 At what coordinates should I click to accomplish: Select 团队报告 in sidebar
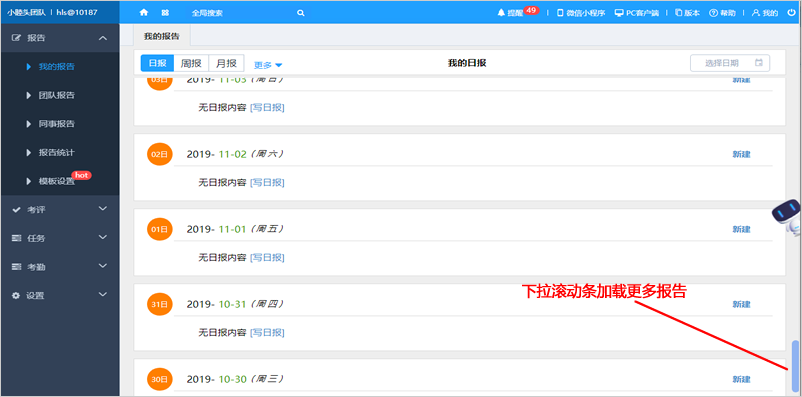[x=57, y=95]
